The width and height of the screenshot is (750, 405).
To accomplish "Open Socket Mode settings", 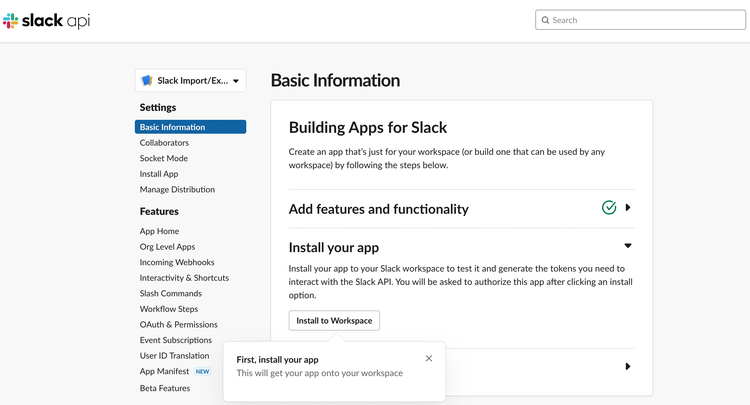I will click(x=164, y=158).
